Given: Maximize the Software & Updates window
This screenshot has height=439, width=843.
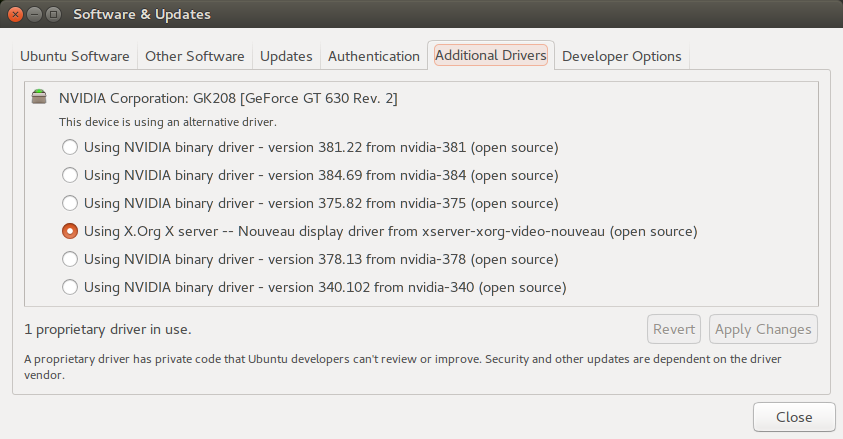Looking at the screenshot, I should coord(53,15).
